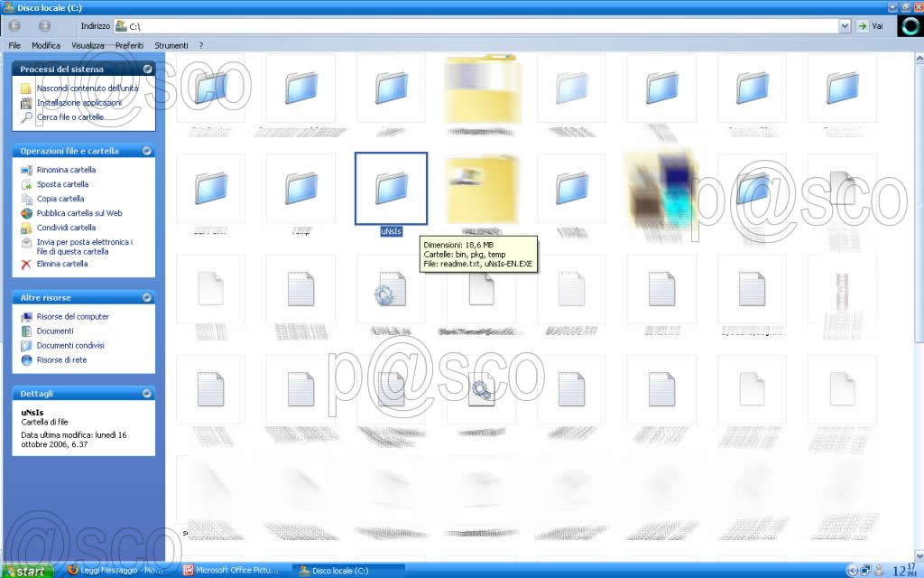This screenshot has width=924, height=578.
Task: Choose Rinomina cartella
Action: click(66, 170)
